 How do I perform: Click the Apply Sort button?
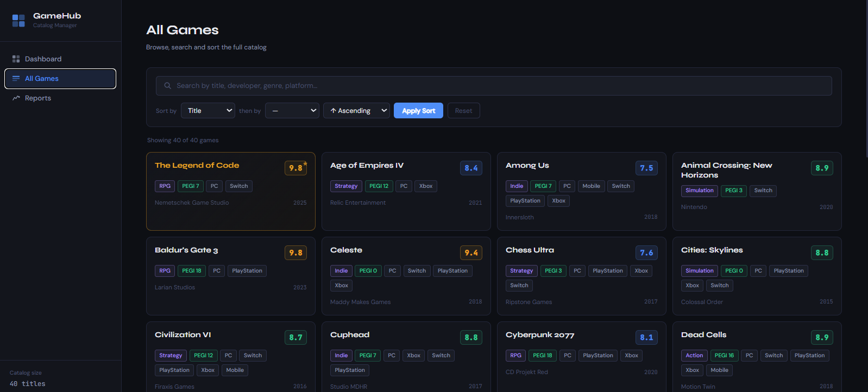click(418, 111)
